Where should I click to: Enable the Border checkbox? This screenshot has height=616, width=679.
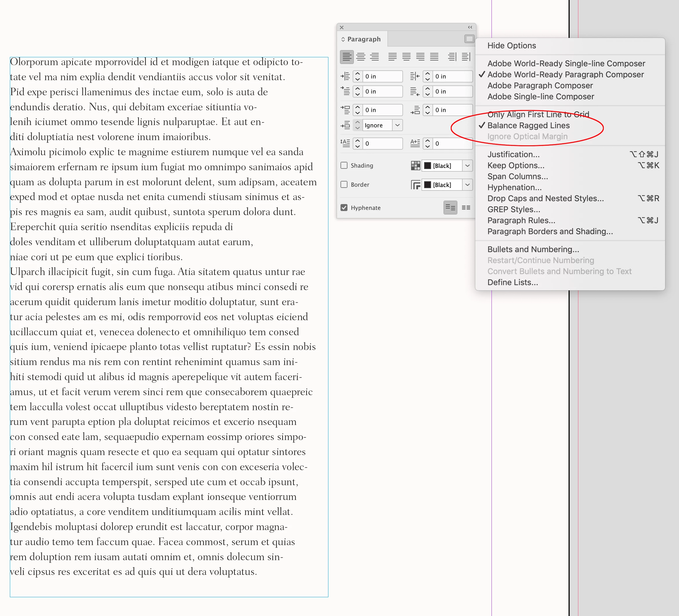click(344, 185)
